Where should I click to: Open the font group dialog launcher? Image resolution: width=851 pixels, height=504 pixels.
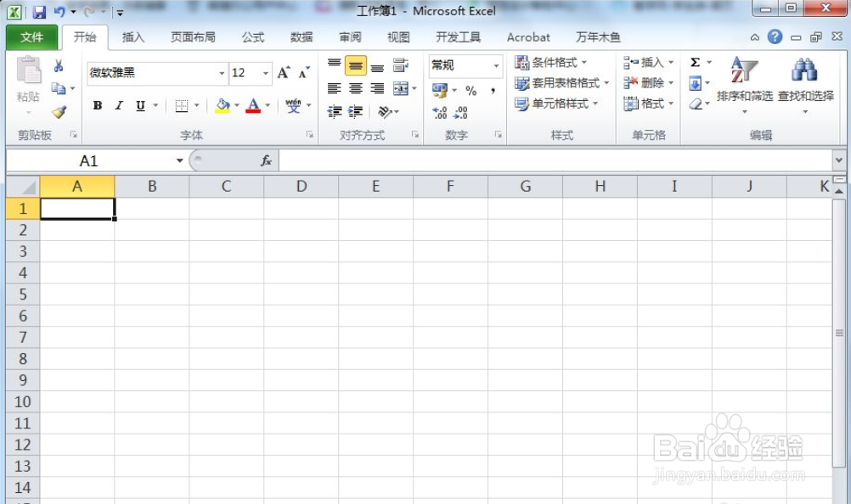[309, 134]
